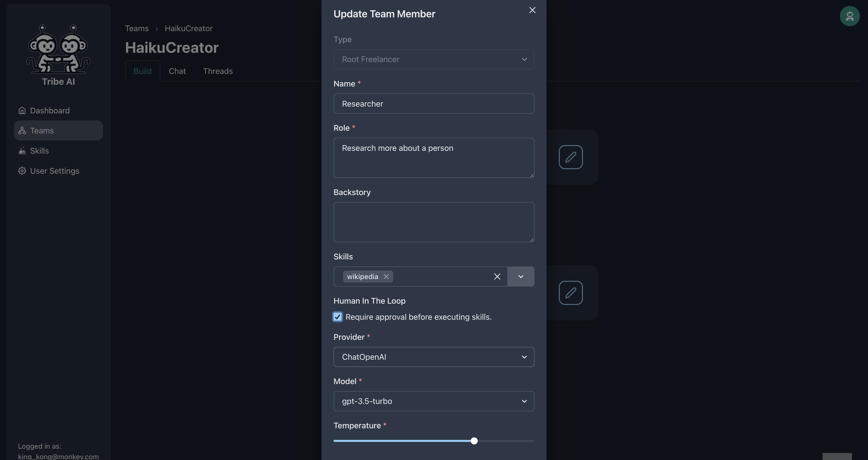Expand the Skills dropdown arrow
Viewport: 868px width, 460px height.
(x=521, y=277)
